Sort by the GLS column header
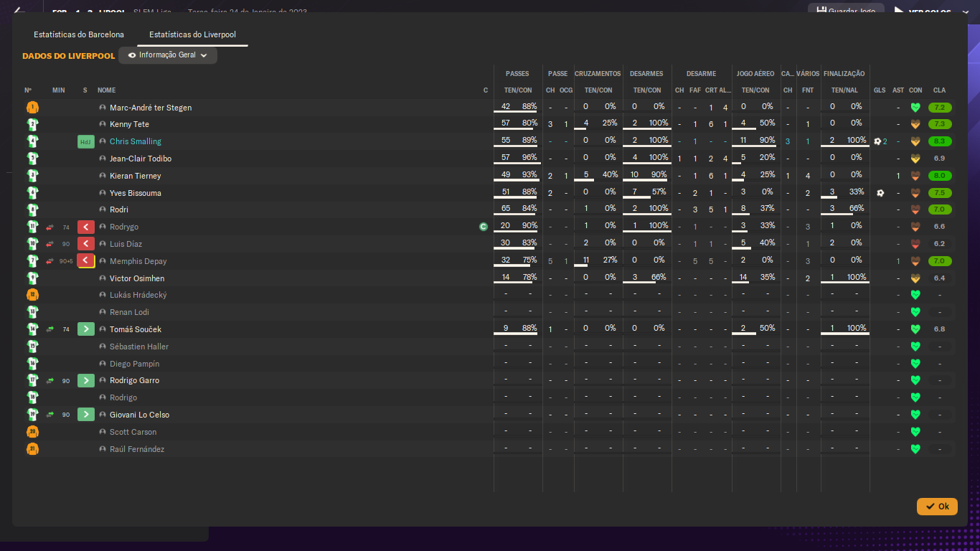The height and width of the screenshot is (551, 980). [x=880, y=90]
